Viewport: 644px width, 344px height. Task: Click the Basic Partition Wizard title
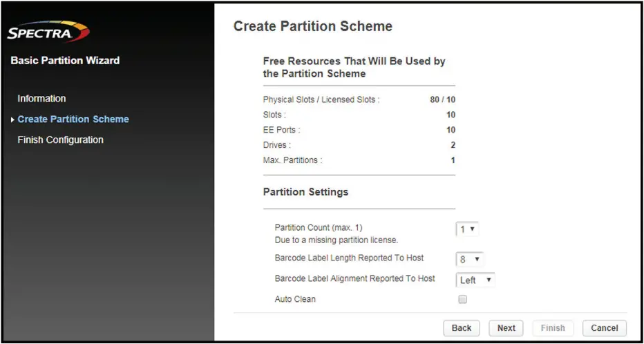point(65,61)
